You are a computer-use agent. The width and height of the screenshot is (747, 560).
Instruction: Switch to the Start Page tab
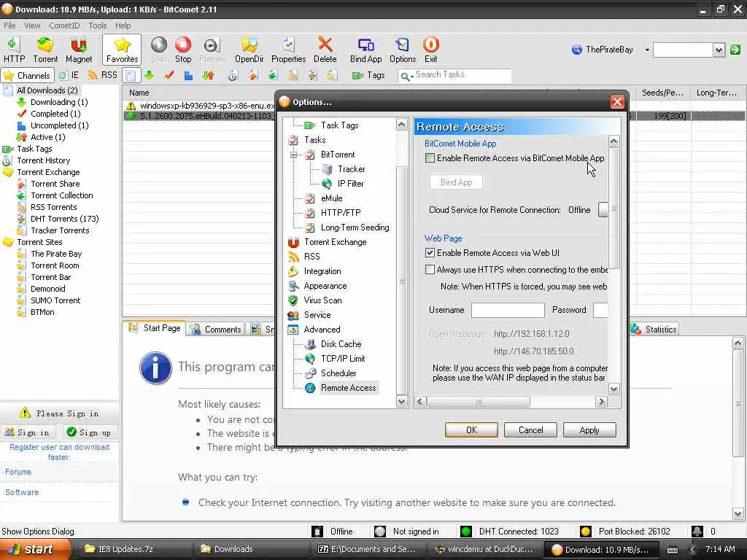point(155,328)
